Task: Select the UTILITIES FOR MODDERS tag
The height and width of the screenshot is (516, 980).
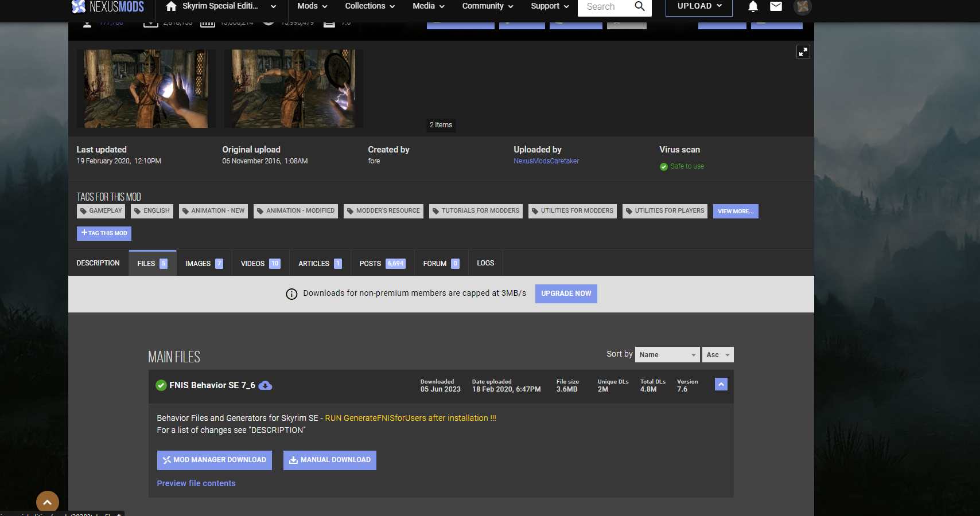Action: (573, 211)
